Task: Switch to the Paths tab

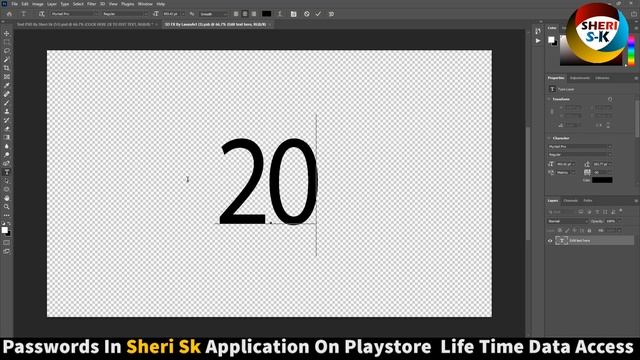Action: point(588,201)
